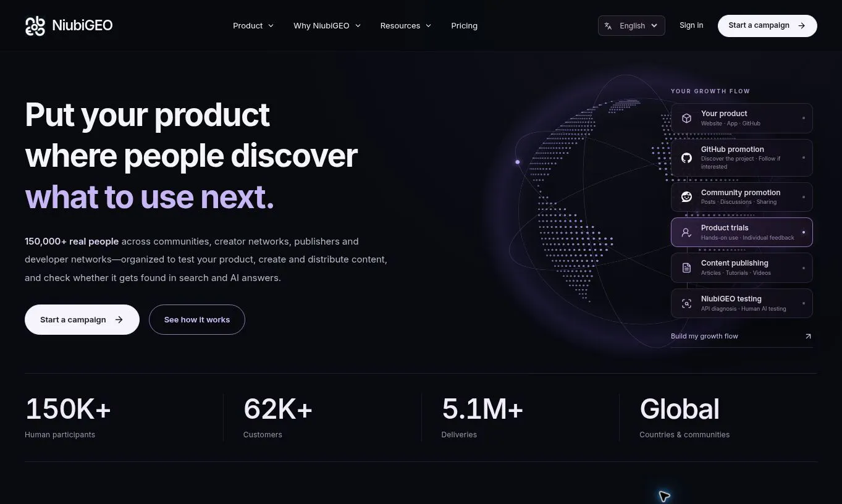The height and width of the screenshot is (504, 842).
Task: Click the 150K+ statistic
Action: (68, 409)
